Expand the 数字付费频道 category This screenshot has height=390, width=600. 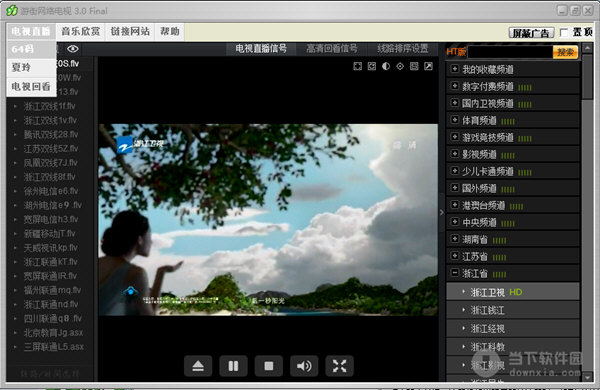pyautogui.click(x=513, y=86)
